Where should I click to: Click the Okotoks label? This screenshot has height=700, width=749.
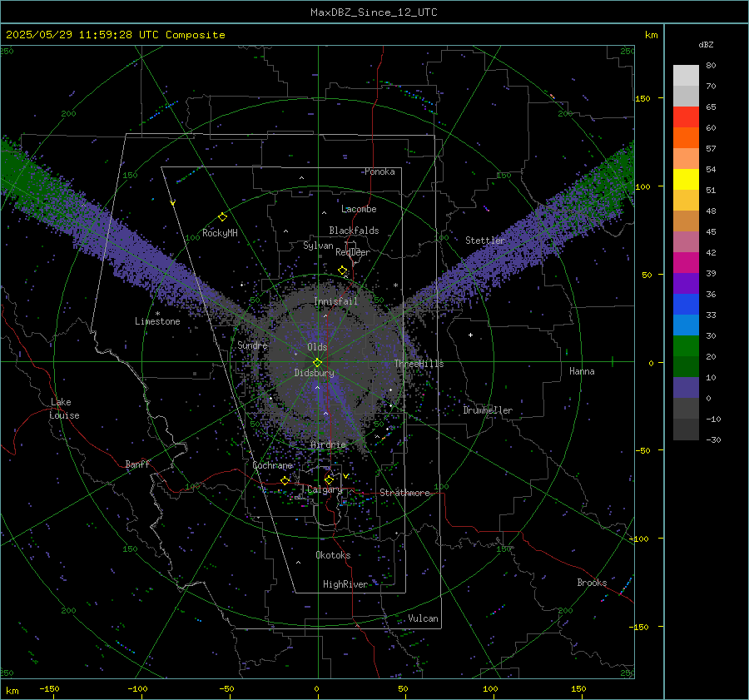click(333, 555)
